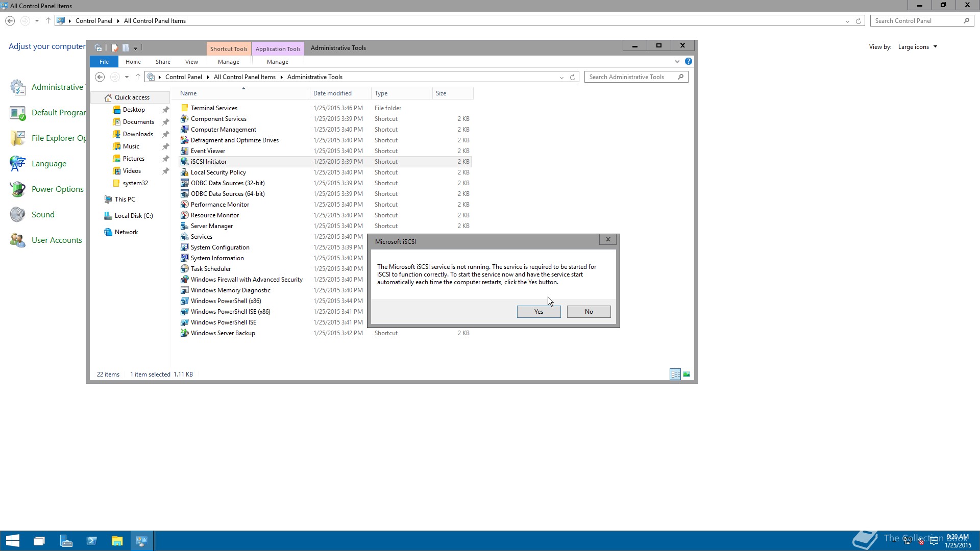Open File Explorer from the taskbar

117,541
